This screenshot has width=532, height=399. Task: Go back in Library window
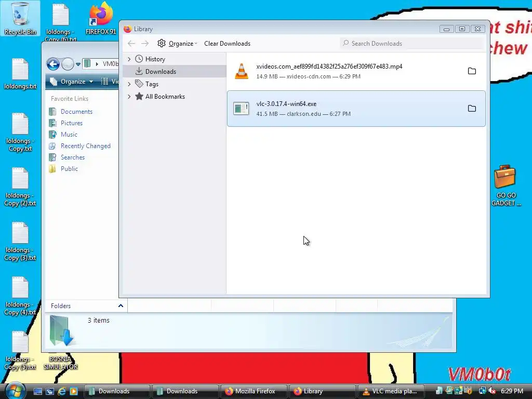click(x=131, y=44)
